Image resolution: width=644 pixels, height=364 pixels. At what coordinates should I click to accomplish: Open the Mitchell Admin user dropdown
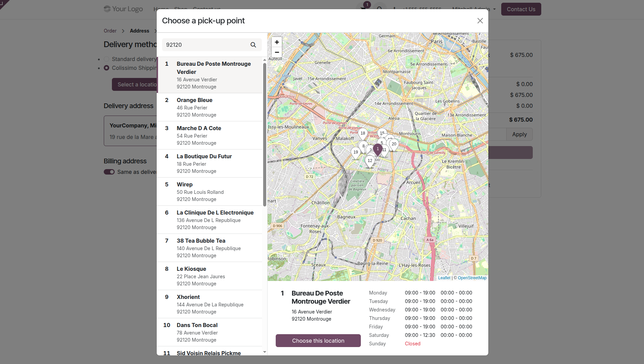474,9
